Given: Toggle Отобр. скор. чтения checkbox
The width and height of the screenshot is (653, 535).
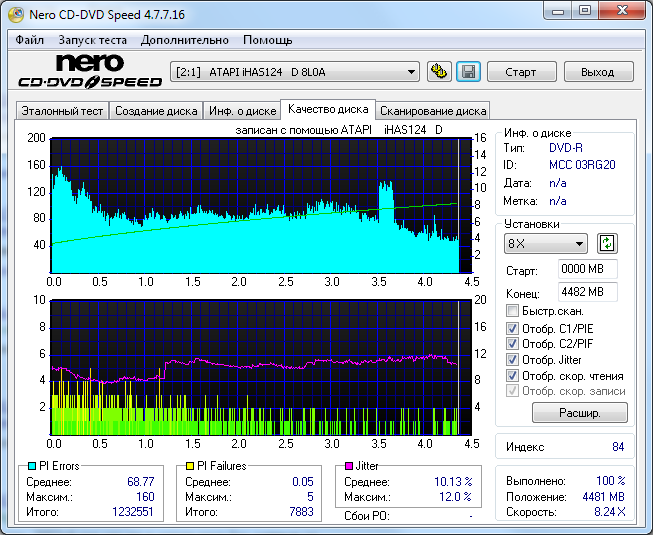Looking at the screenshot, I should point(512,376).
